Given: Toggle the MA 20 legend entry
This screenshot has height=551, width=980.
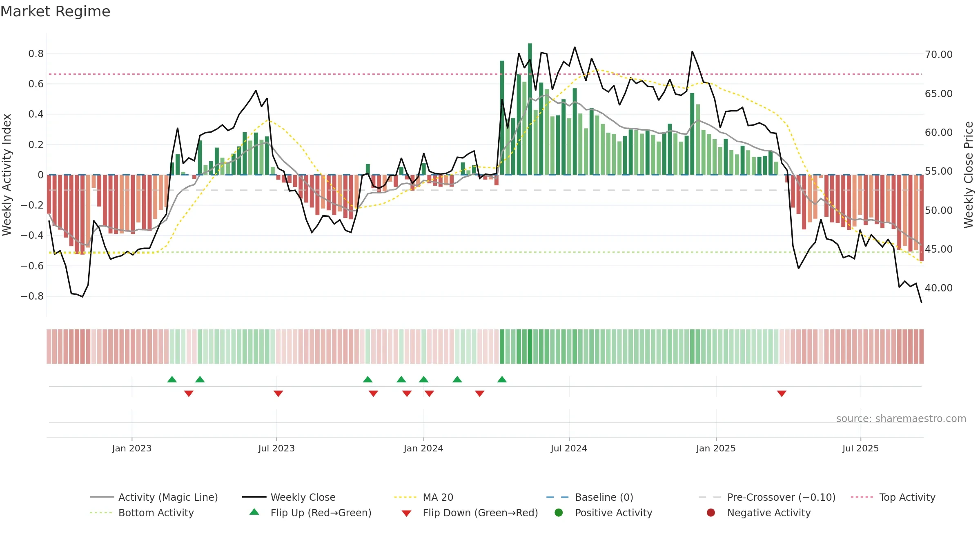Looking at the screenshot, I should click(x=424, y=497).
